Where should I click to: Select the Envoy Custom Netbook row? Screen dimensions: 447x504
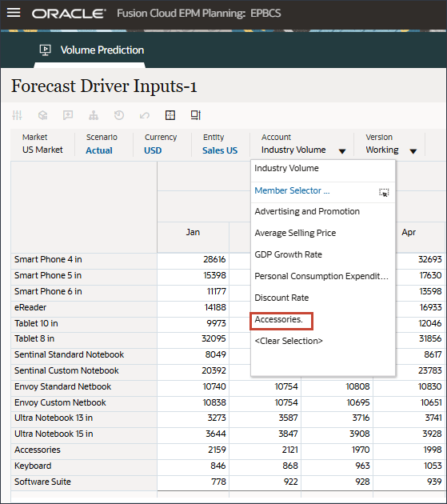[x=84, y=404]
